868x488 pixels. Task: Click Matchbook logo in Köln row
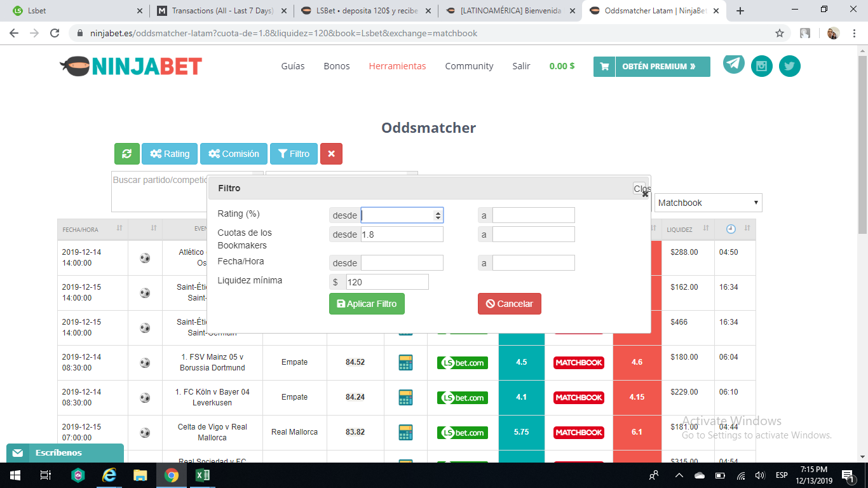pyautogui.click(x=578, y=398)
